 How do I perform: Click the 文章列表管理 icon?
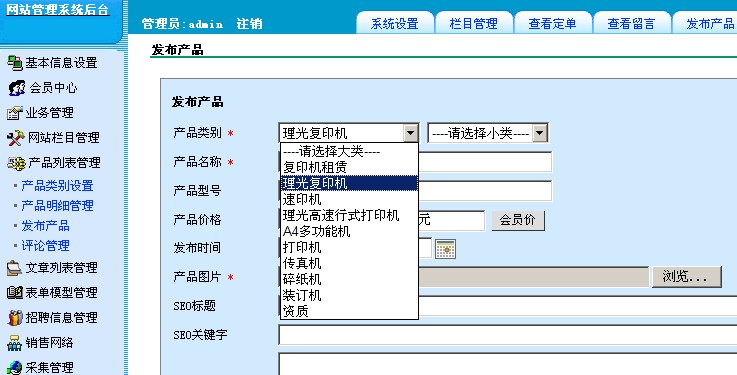click(x=14, y=268)
